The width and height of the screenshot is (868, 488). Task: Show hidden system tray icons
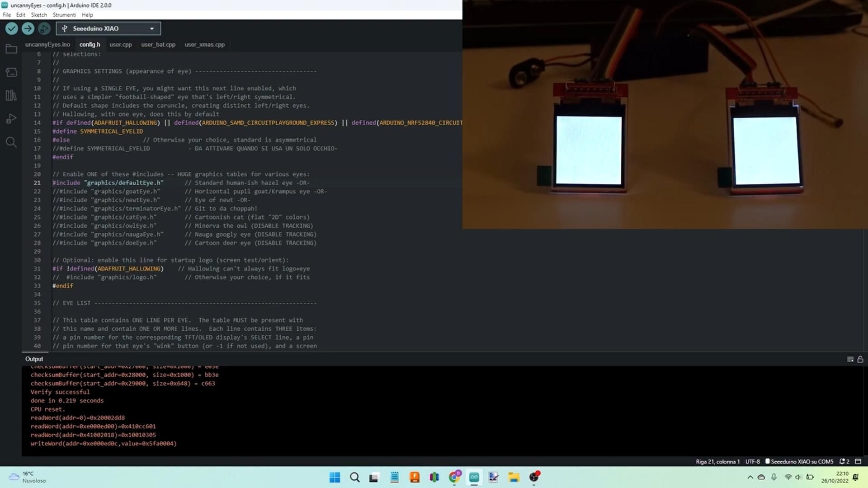[x=750, y=477]
